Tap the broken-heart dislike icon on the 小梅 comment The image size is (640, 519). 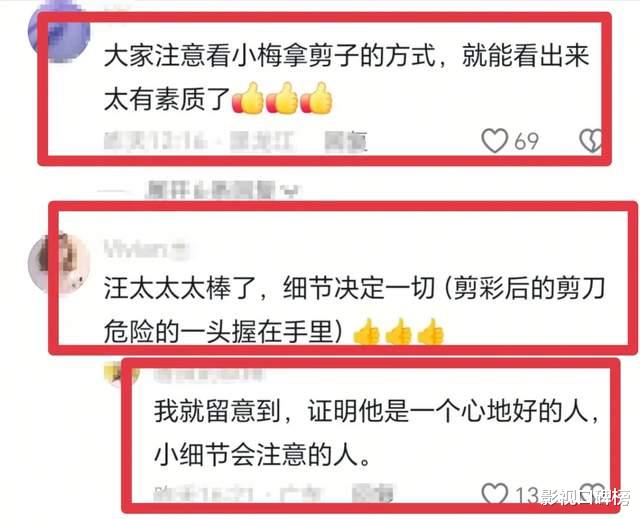tap(591, 141)
